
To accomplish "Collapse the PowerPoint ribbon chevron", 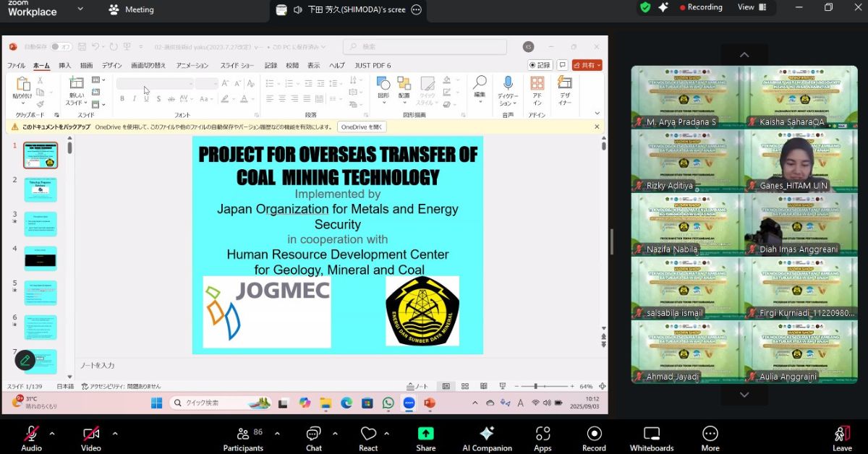I will click(x=597, y=113).
